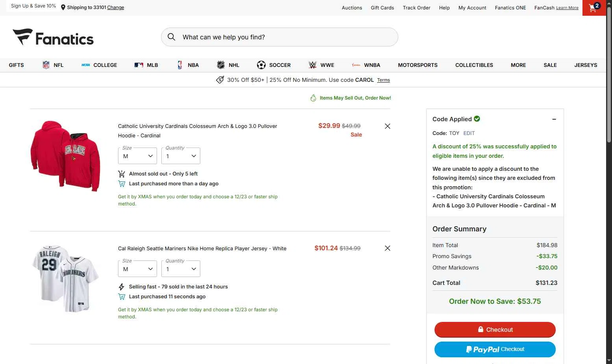Click the shipping location pin icon

63,7
